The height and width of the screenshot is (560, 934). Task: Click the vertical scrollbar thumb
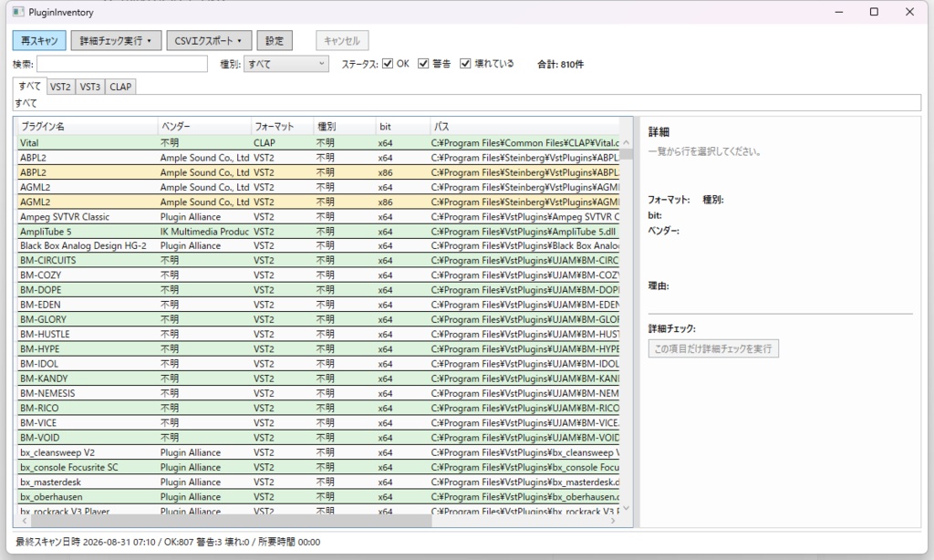[627, 154]
